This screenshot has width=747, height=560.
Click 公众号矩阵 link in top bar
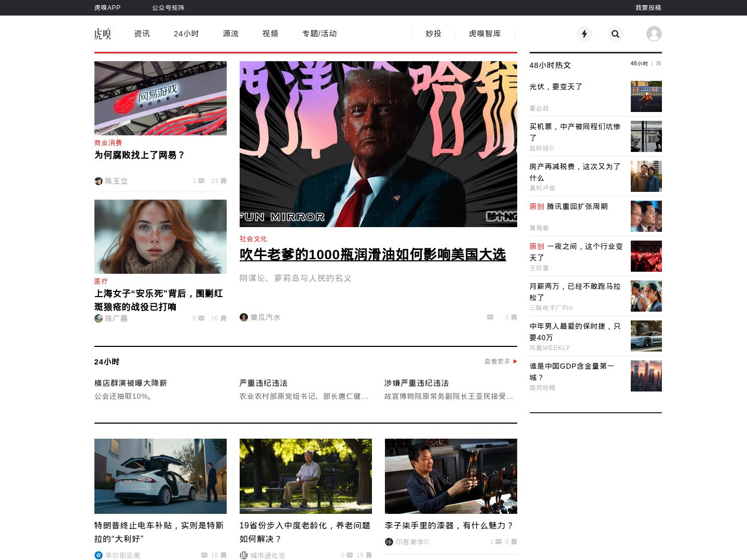pyautogui.click(x=169, y=8)
